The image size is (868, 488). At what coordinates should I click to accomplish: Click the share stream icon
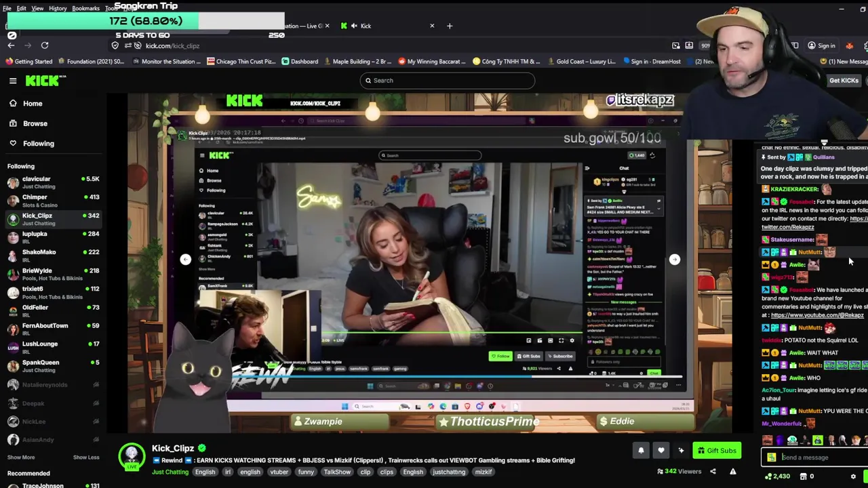[x=713, y=471]
